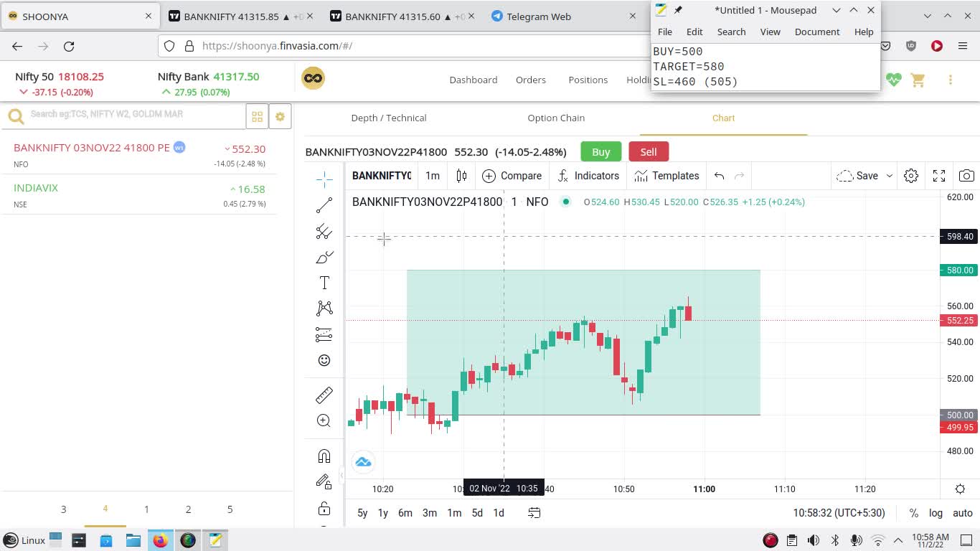This screenshot has width=980, height=551.
Task: Undo the last chart action
Action: click(x=720, y=176)
